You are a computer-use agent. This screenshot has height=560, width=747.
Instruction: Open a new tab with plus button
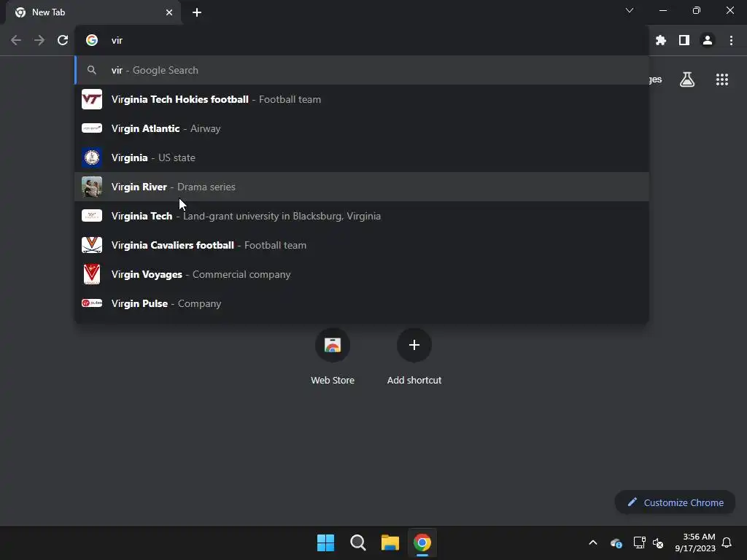pos(197,12)
